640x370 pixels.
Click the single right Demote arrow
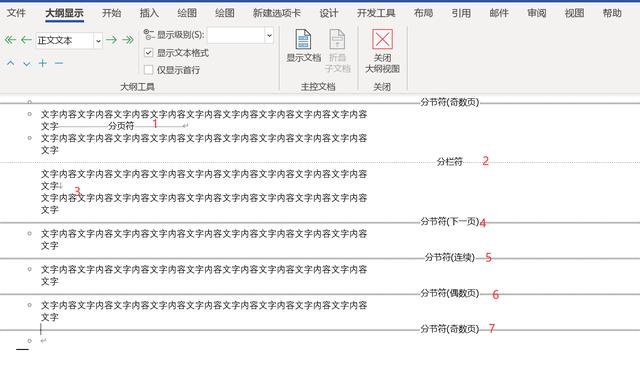coord(111,40)
